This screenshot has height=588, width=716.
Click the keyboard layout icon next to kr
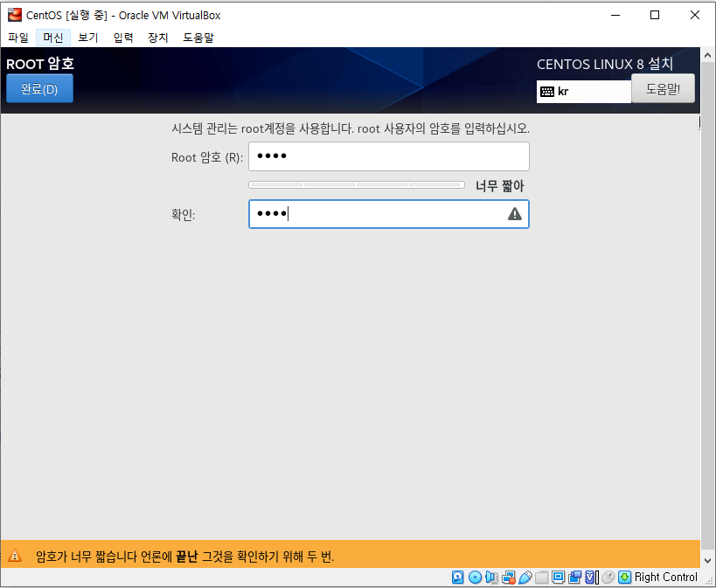547,92
